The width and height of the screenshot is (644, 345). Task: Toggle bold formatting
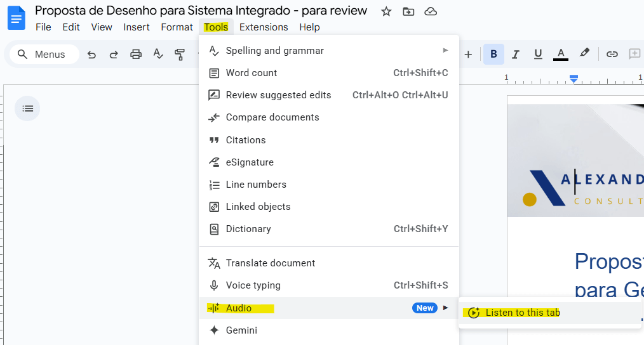(x=493, y=55)
